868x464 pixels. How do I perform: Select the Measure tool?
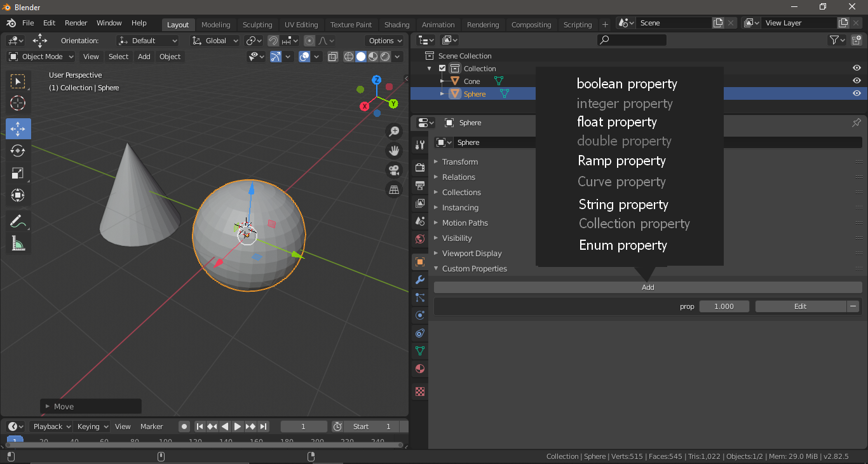pos(18,243)
